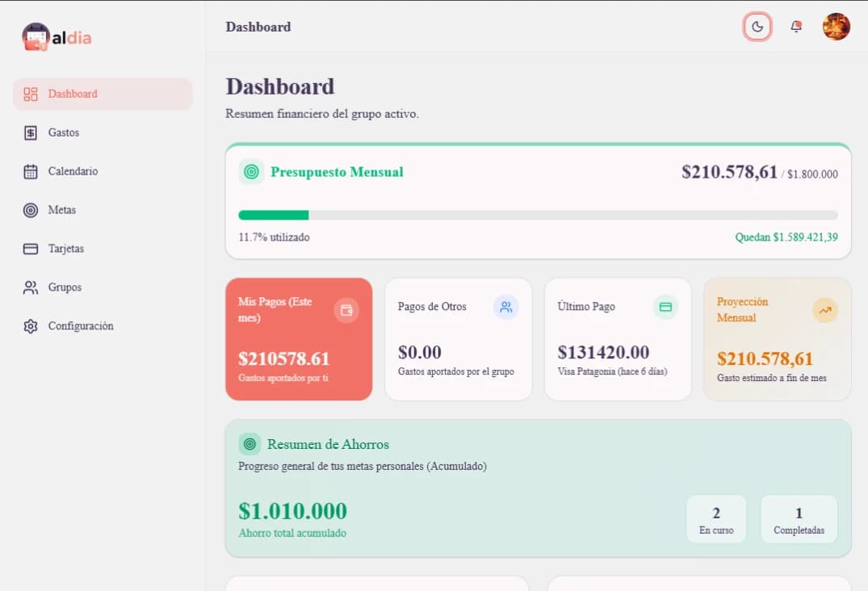Click the Configuración gear icon

click(x=31, y=326)
